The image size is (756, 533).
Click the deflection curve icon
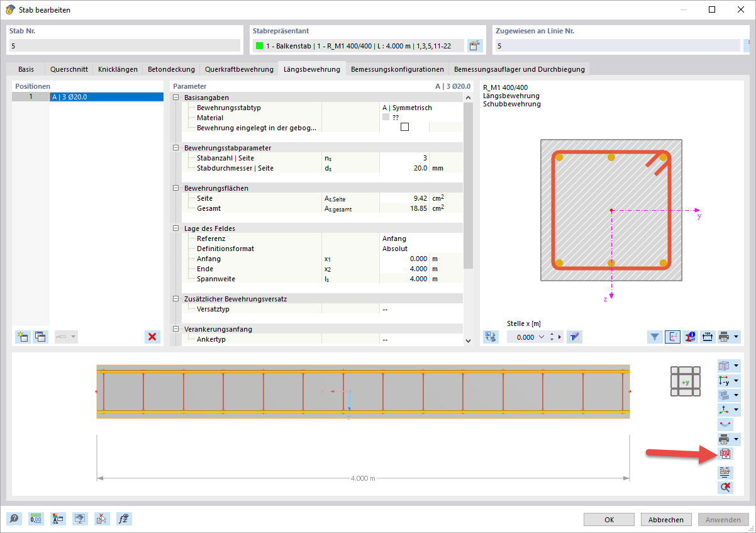(x=725, y=424)
